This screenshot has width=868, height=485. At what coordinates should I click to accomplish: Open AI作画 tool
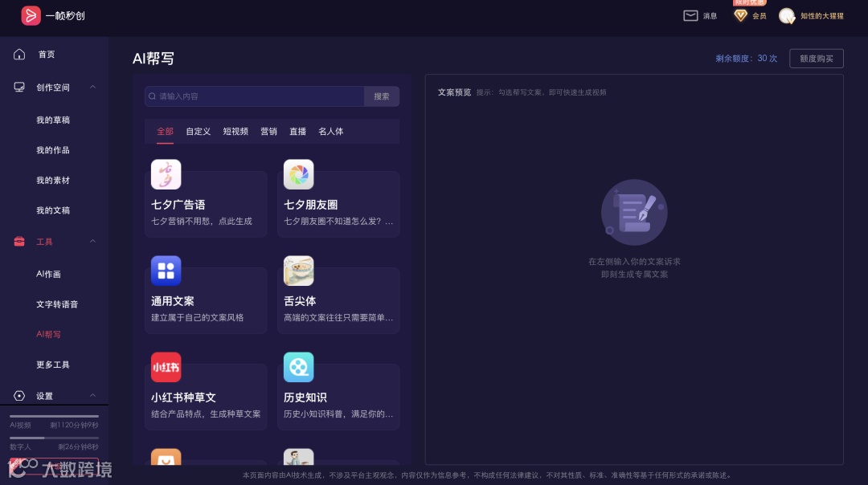coord(49,275)
